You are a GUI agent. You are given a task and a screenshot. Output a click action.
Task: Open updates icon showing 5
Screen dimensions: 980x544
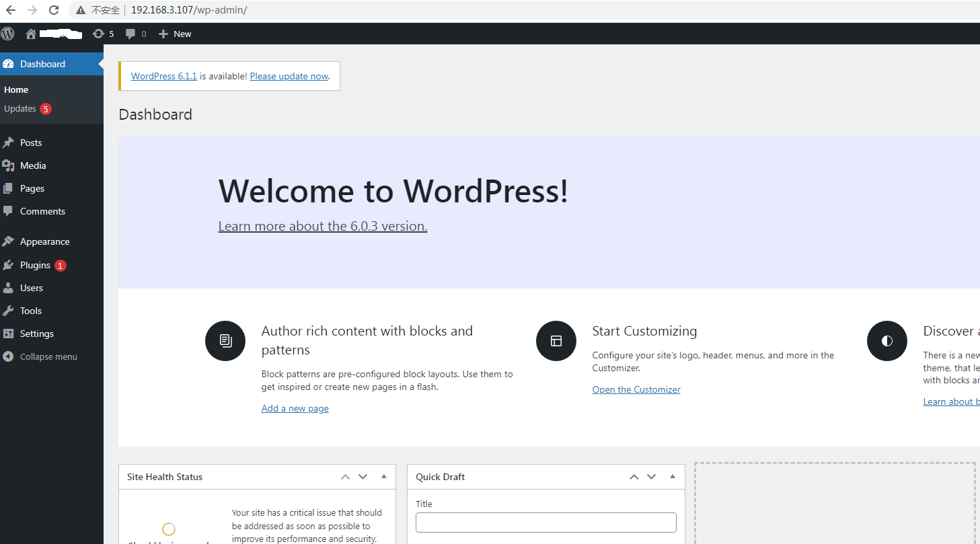click(99, 34)
